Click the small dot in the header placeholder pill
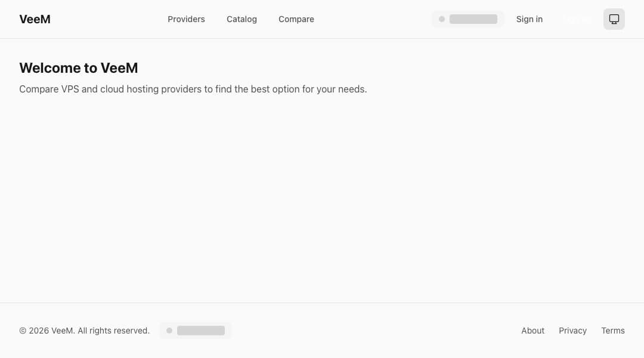The image size is (644, 358). point(441,18)
